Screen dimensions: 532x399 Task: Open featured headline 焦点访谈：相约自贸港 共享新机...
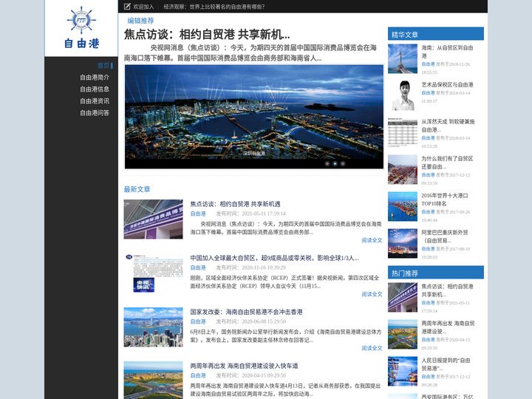[207, 35]
